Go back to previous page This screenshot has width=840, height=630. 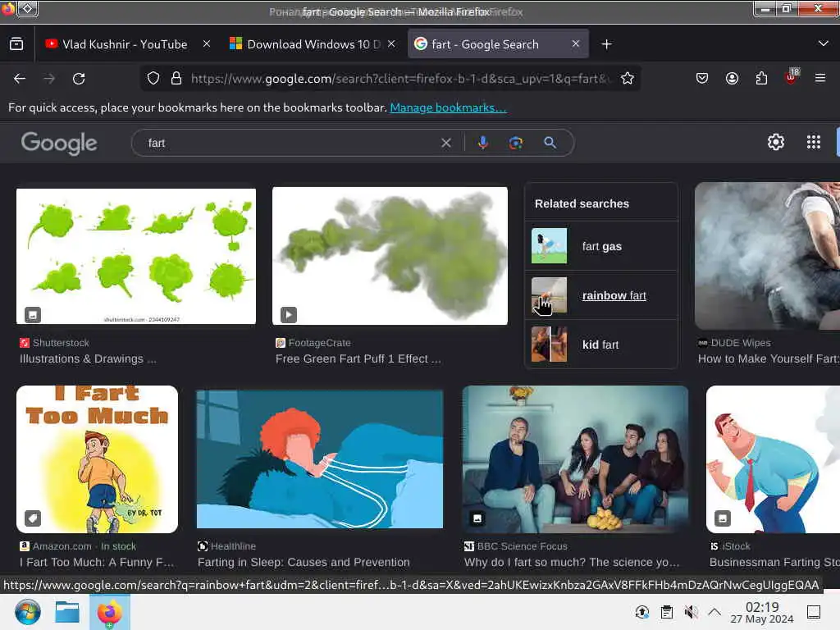click(x=20, y=79)
